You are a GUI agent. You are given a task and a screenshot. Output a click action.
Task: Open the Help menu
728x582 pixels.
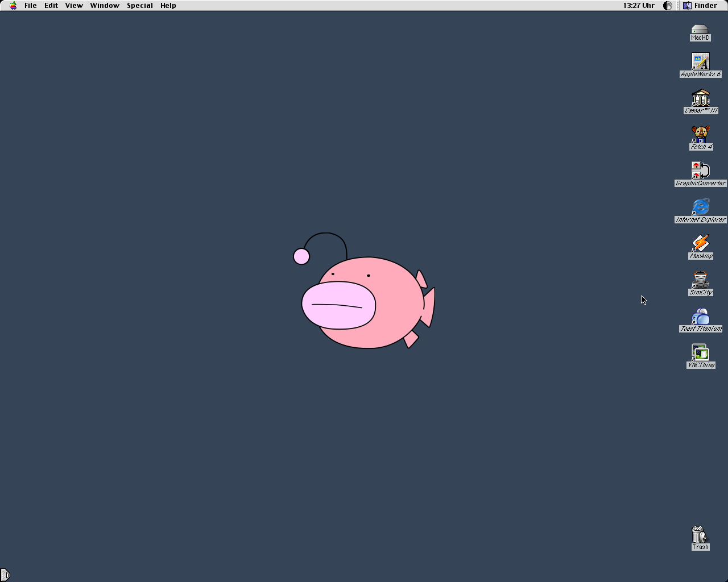pyautogui.click(x=168, y=6)
